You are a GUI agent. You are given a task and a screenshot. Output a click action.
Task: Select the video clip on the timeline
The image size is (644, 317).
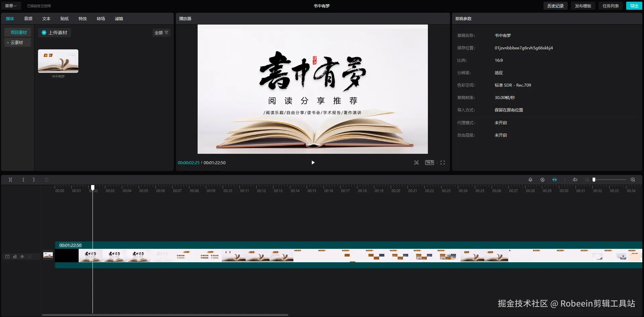[x=349, y=256]
